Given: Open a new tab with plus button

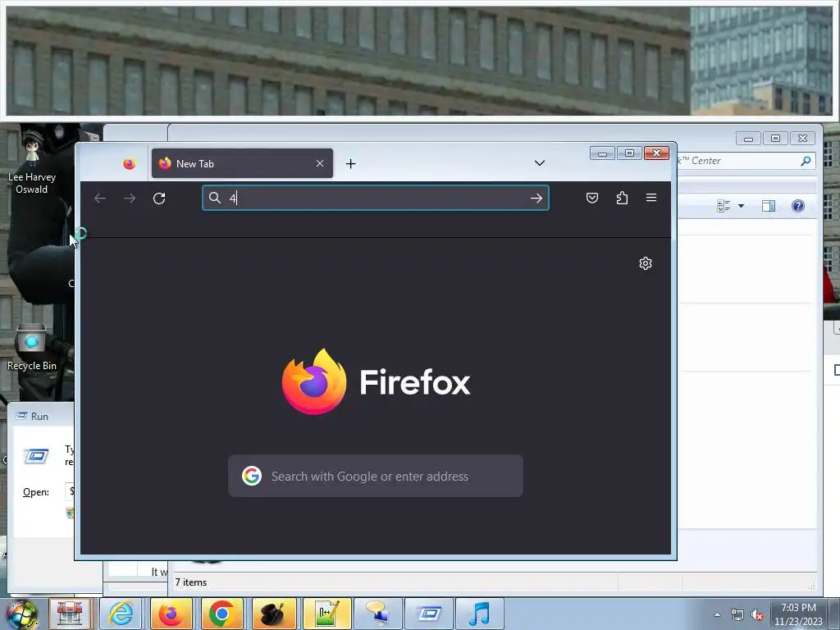Looking at the screenshot, I should (x=350, y=163).
